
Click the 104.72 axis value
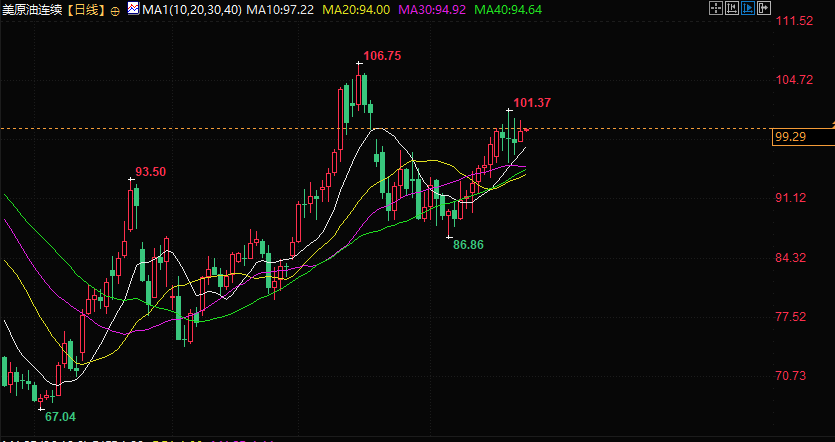click(795, 80)
